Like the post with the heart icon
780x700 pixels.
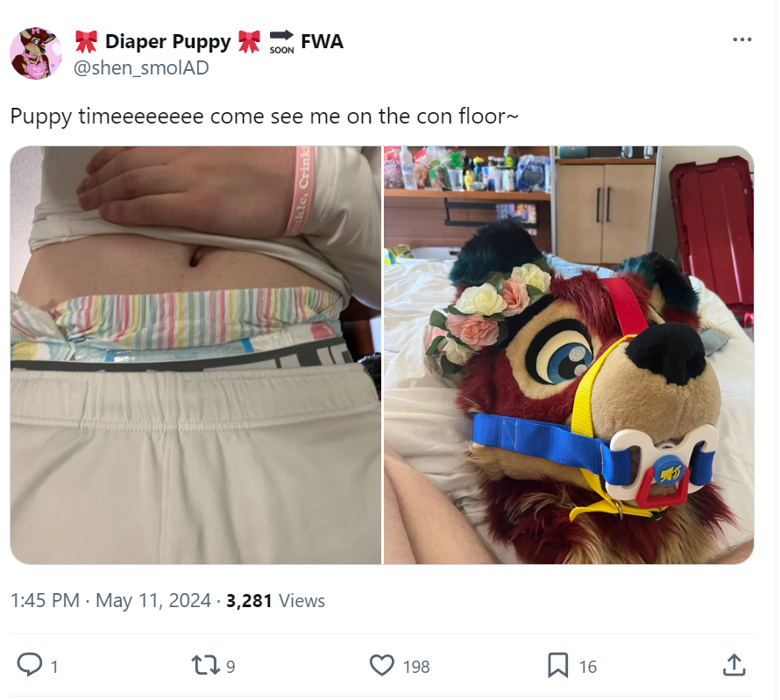[x=382, y=665]
